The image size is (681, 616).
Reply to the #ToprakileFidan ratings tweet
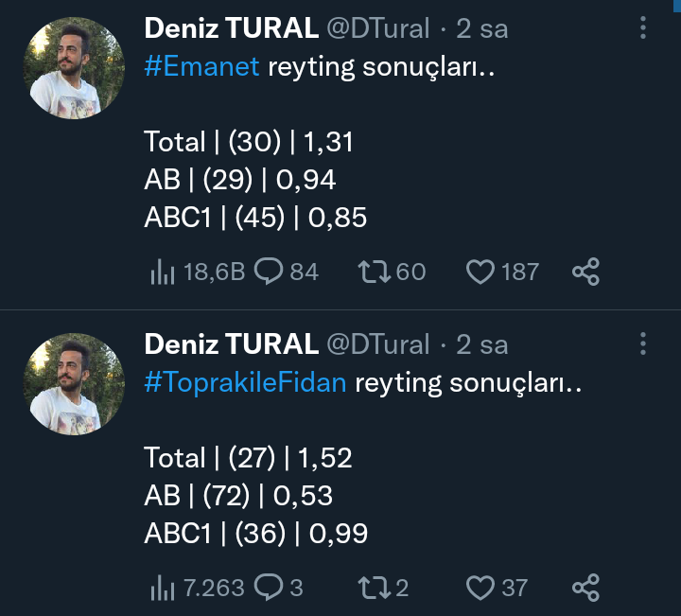point(270,588)
